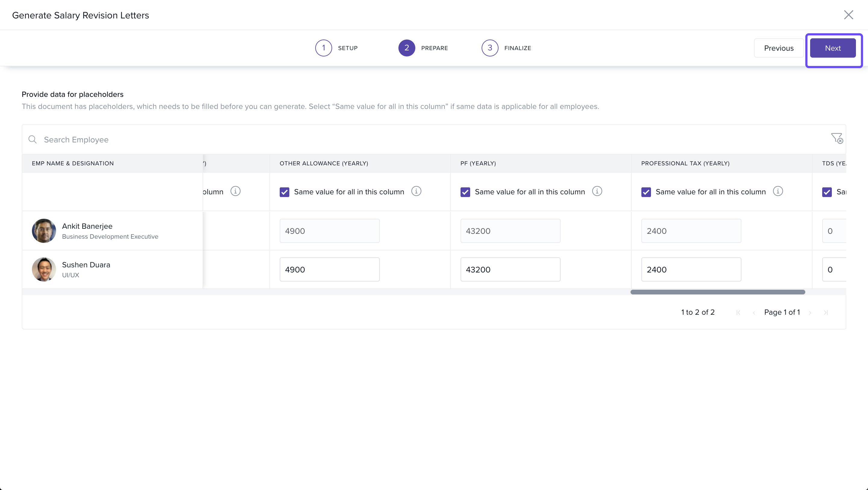Click Sushen Duara's PF yearly field
Screen dimensions: 868x490
coord(510,269)
